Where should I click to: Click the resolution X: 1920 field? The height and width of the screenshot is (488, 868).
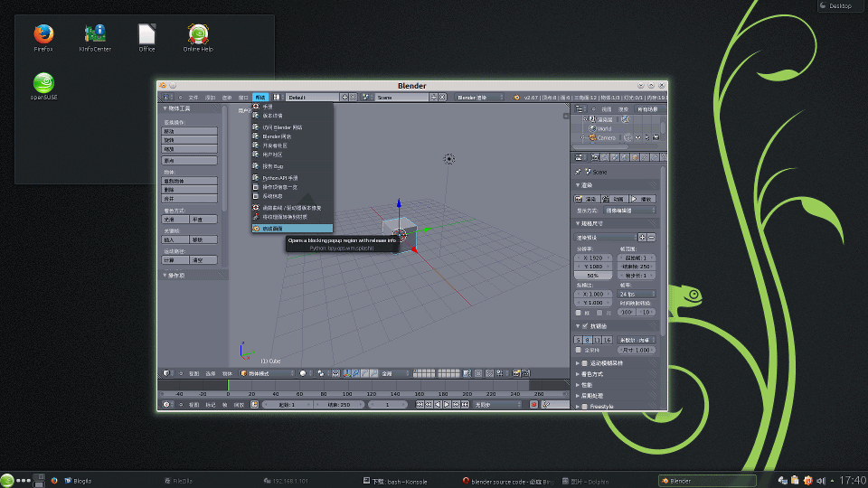593,258
